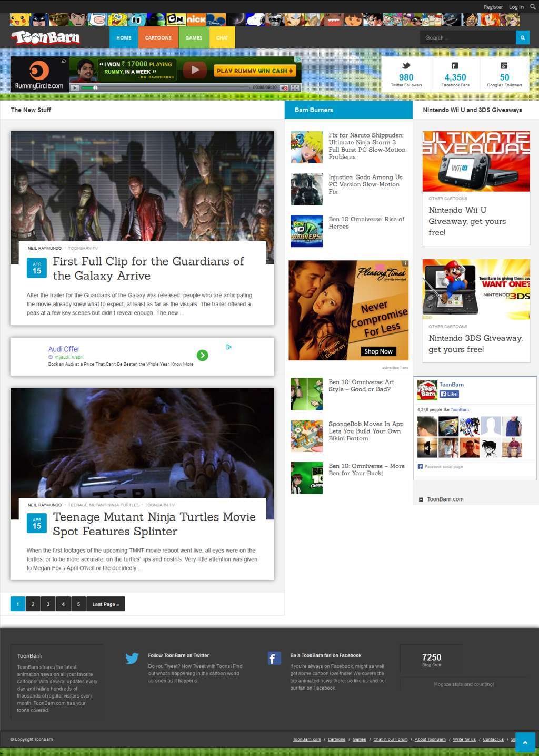The width and height of the screenshot is (539, 756).
Task: Click the Log In link
Action: [516, 7]
